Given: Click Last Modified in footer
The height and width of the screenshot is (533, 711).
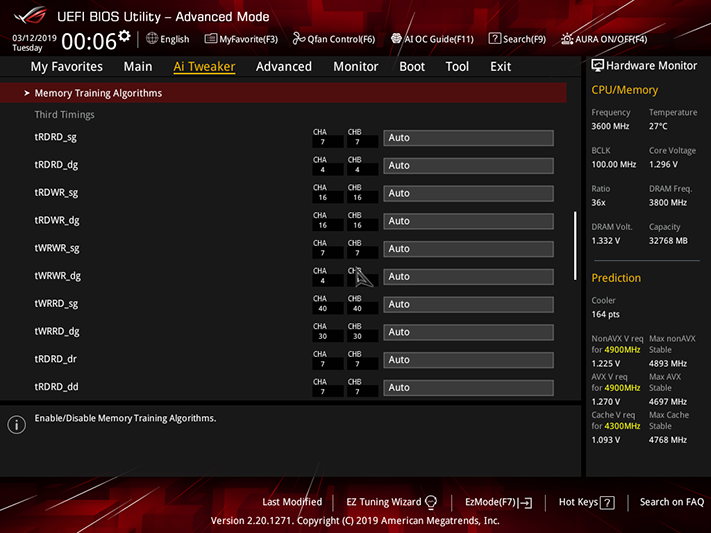Looking at the screenshot, I should pyautogui.click(x=292, y=502).
